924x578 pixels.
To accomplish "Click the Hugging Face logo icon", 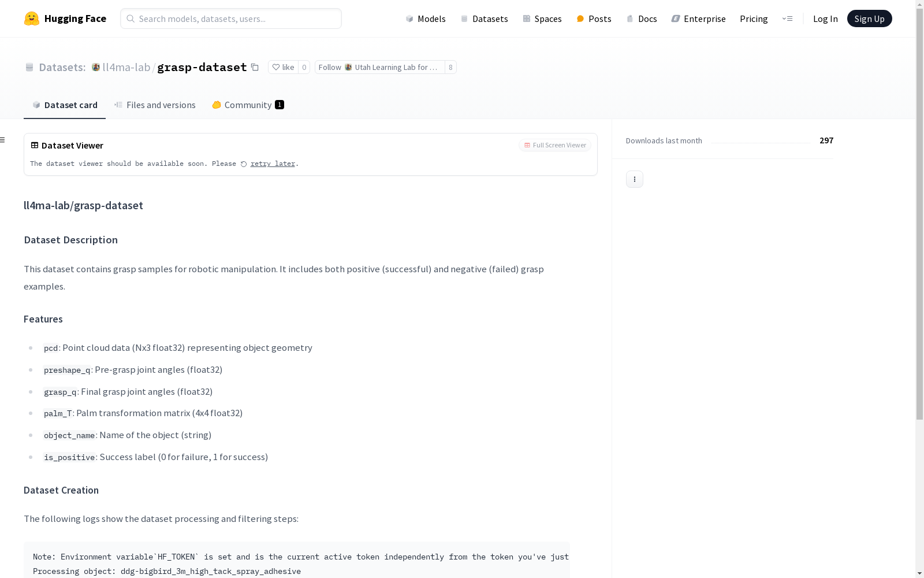I will 32,18.
